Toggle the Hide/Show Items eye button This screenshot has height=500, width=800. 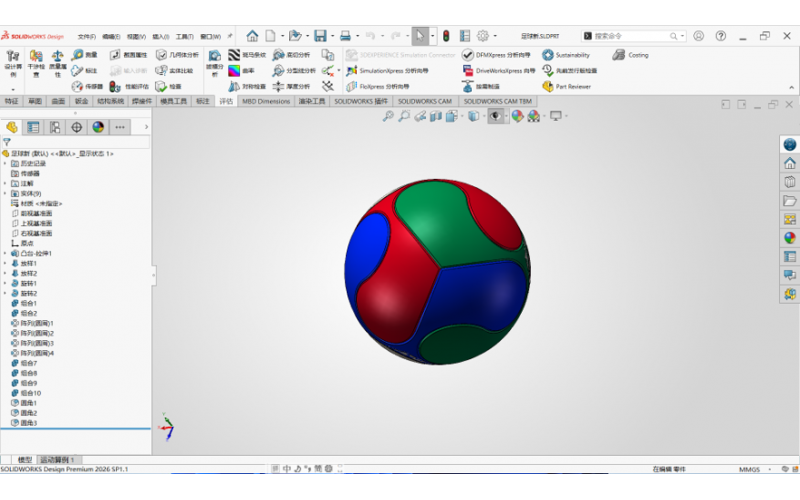(x=495, y=116)
